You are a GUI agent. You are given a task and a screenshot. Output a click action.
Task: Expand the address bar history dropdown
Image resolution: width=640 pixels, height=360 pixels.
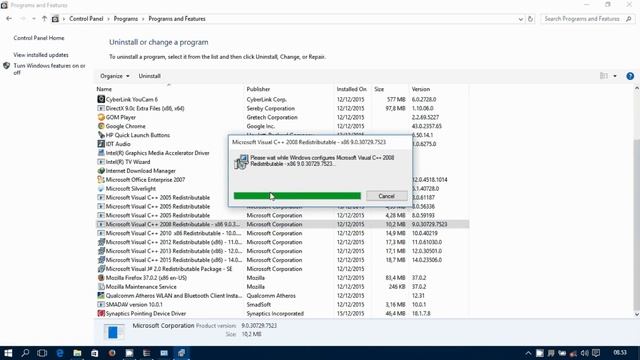click(520, 19)
